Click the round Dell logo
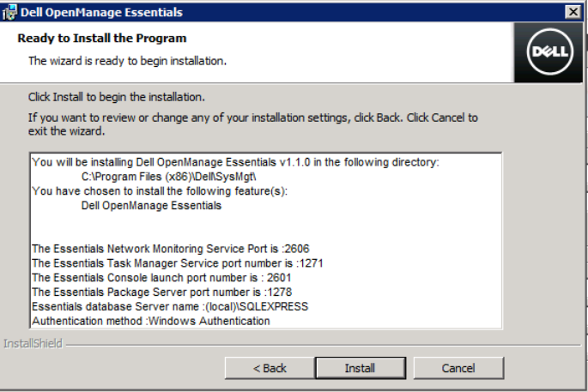Viewport: 588px width, 392px height. [x=549, y=51]
